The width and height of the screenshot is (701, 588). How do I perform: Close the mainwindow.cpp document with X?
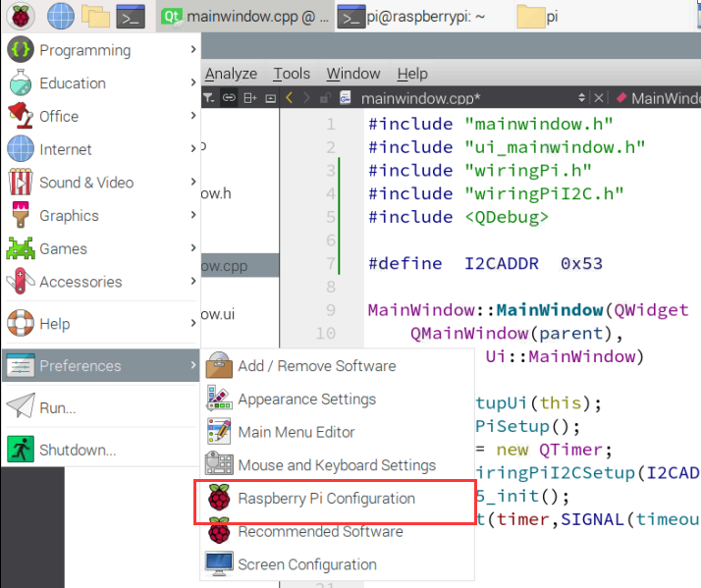[599, 98]
